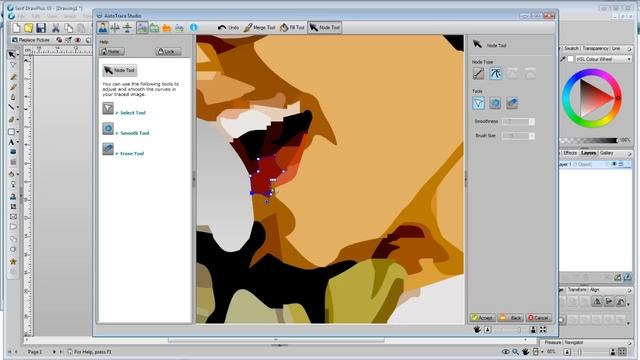Click the Cancel button

tap(539, 318)
